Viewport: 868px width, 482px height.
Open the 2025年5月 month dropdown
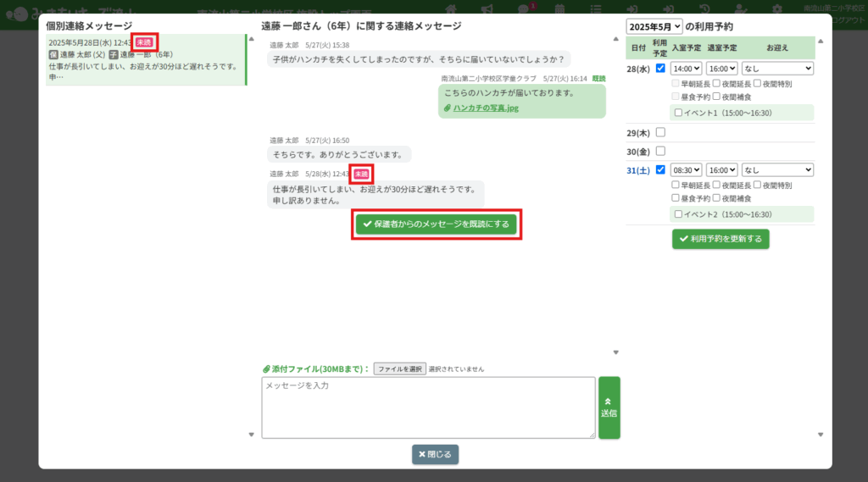tap(654, 26)
